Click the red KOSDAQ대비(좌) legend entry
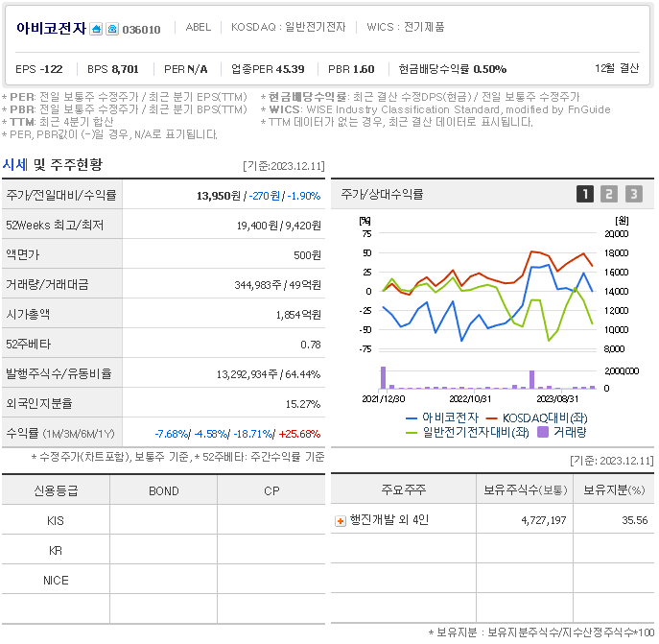The image size is (659, 644). (x=537, y=418)
